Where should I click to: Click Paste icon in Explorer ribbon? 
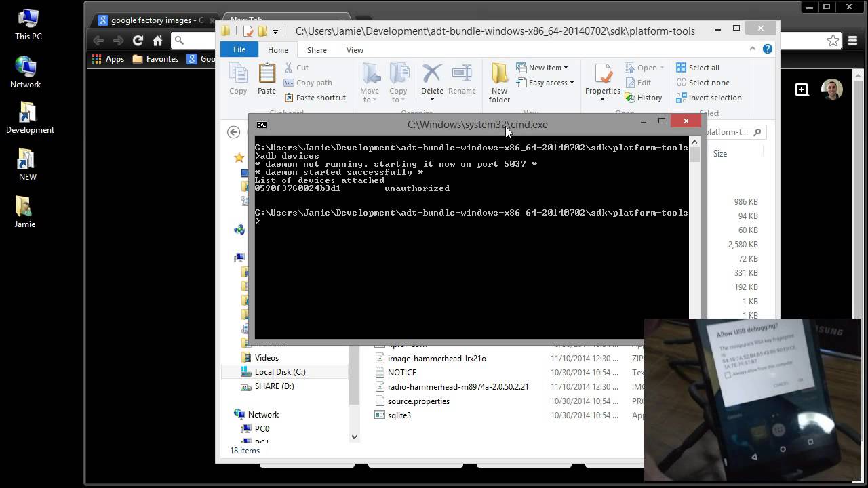[x=267, y=79]
